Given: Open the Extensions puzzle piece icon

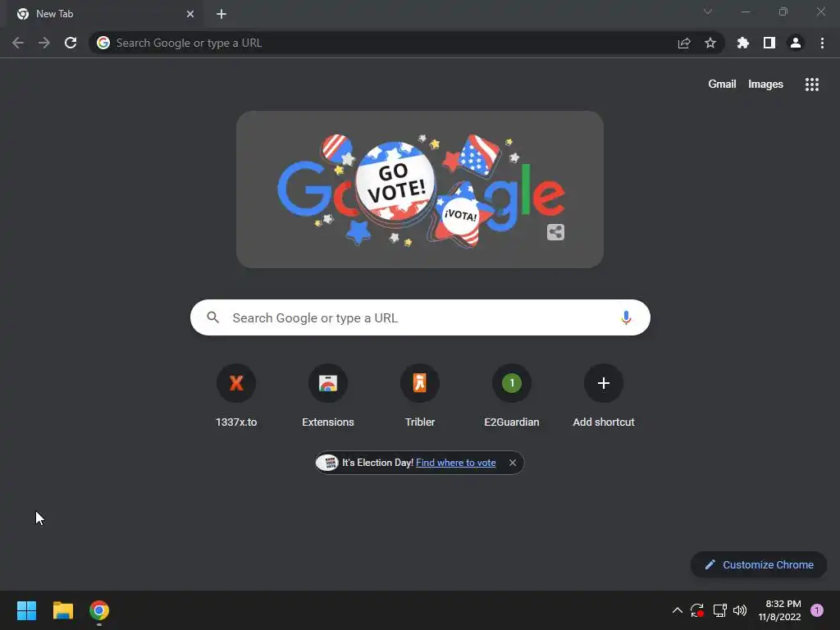Looking at the screenshot, I should click(743, 43).
